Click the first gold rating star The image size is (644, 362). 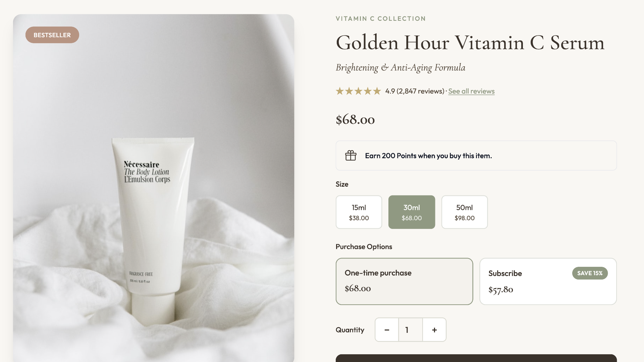click(x=340, y=91)
